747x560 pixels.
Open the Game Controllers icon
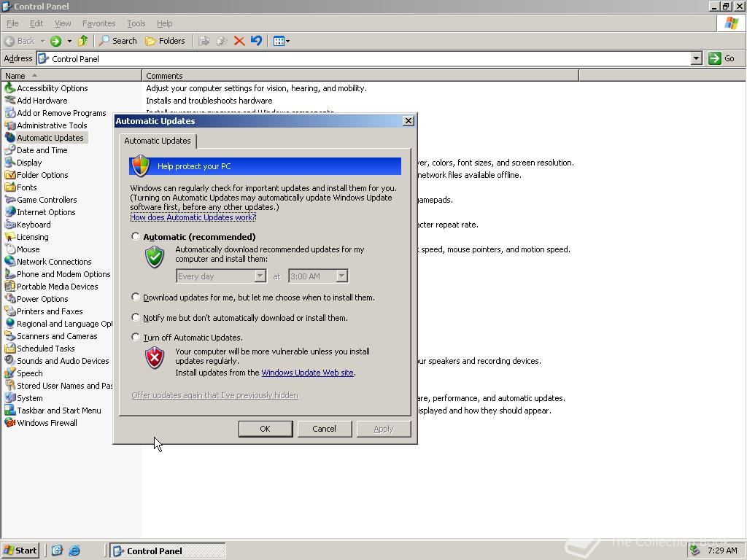10,200
